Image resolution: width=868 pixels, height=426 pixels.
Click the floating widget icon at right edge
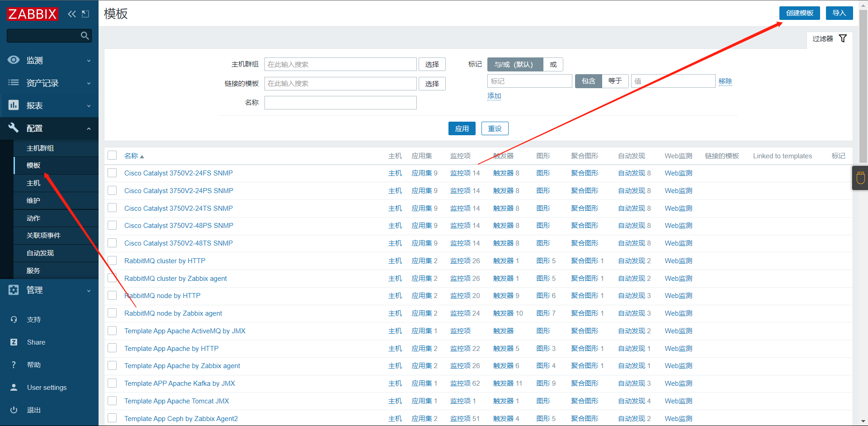click(860, 178)
